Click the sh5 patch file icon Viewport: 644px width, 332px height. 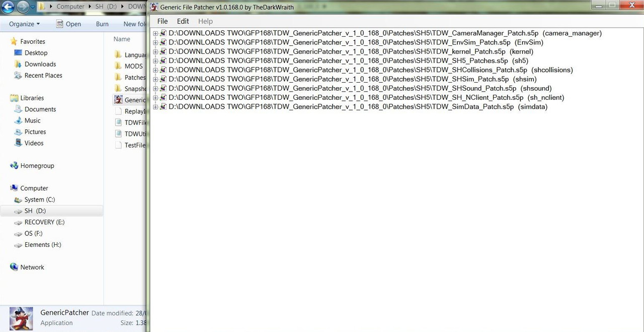point(163,61)
